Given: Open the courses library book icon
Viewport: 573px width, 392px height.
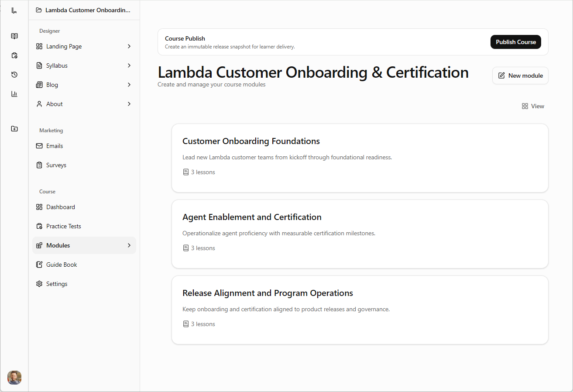Looking at the screenshot, I should tap(14, 36).
